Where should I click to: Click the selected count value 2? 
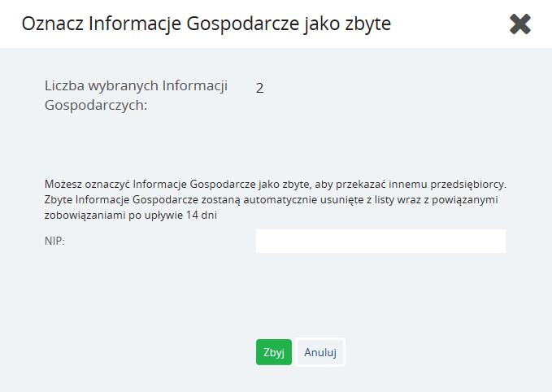[x=260, y=88]
